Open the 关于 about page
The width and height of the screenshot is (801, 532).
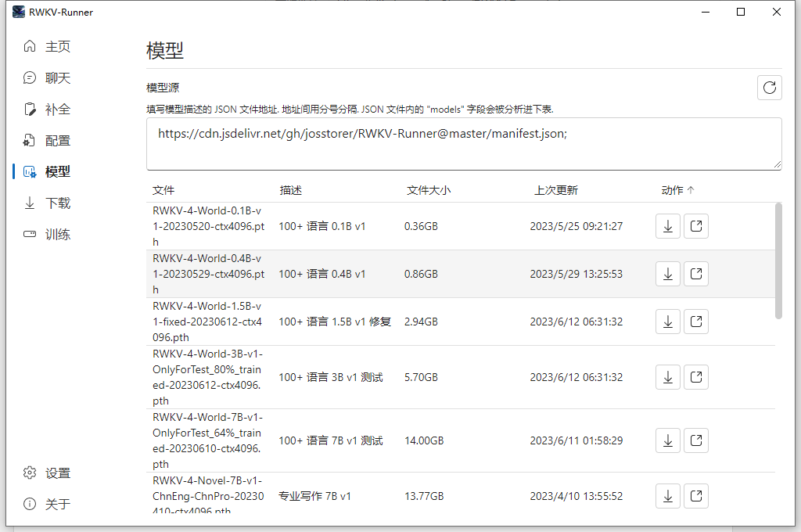coord(47,505)
